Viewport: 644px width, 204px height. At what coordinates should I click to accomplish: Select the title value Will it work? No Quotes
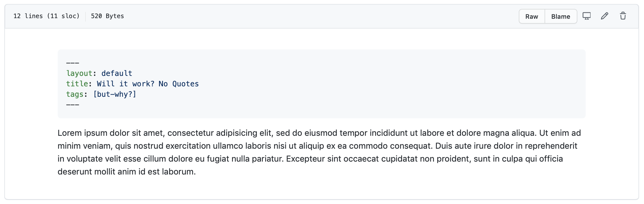click(x=147, y=84)
